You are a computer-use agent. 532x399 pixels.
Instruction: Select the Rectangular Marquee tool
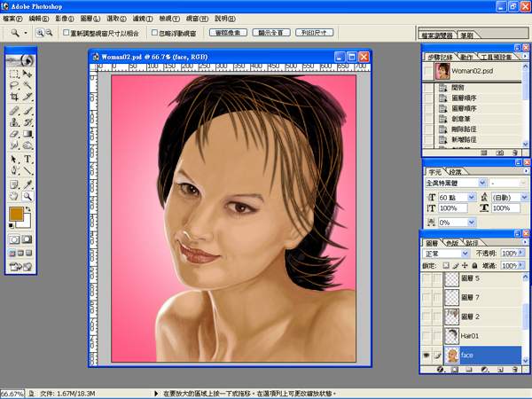tap(14, 74)
